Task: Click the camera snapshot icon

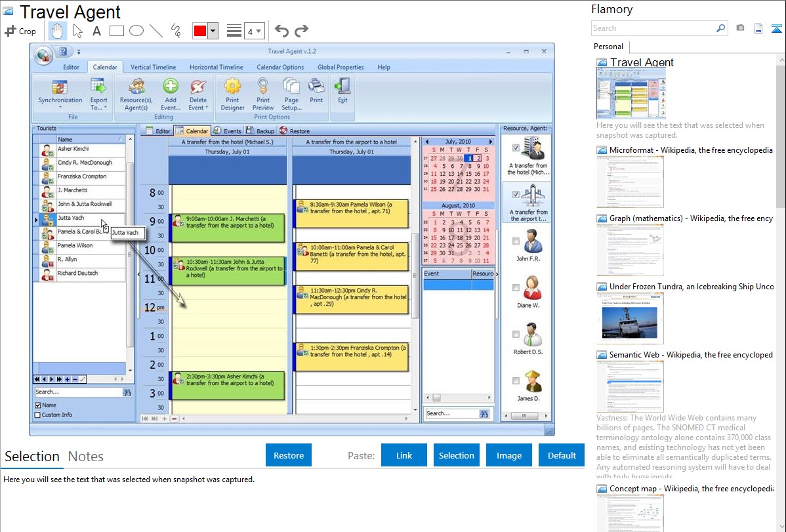Action: pyautogui.click(x=740, y=28)
